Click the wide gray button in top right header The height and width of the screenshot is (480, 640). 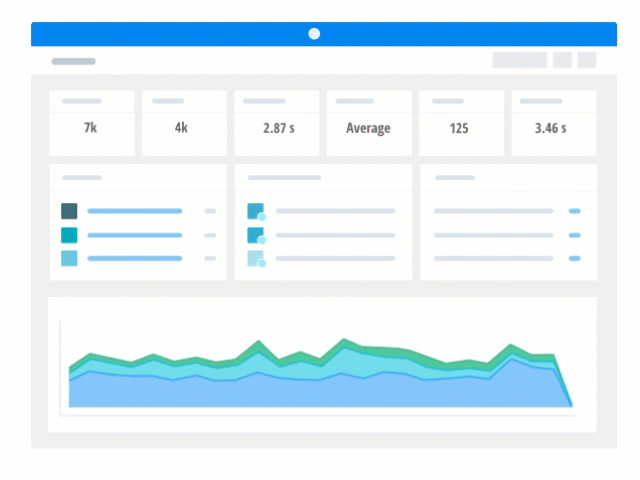tap(520, 60)
